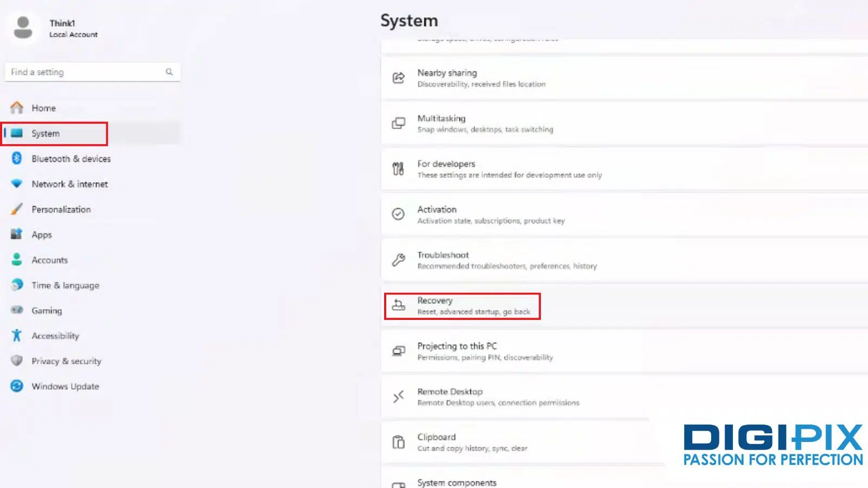
Task: Click the Nearby sharing icon
Action: 399,78
